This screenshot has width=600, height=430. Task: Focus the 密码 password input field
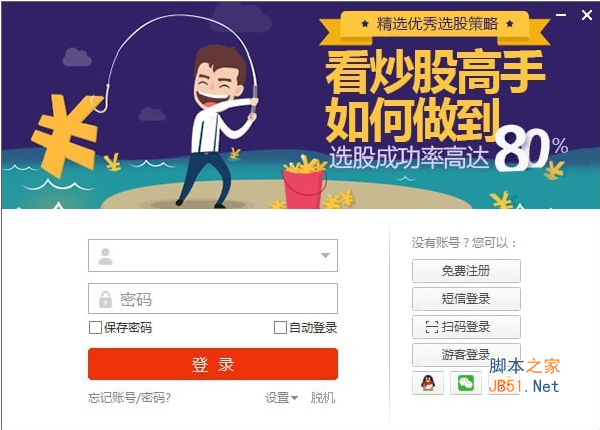(213, 298)
